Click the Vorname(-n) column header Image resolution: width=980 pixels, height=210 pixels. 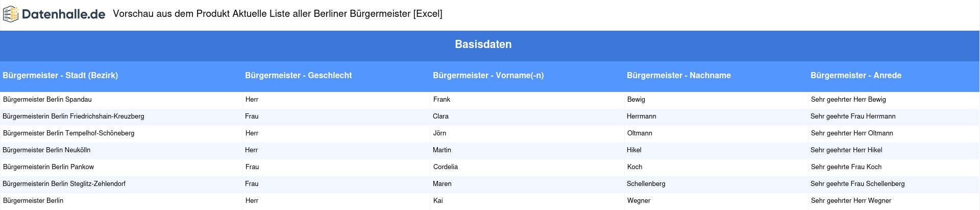(488, 75)
